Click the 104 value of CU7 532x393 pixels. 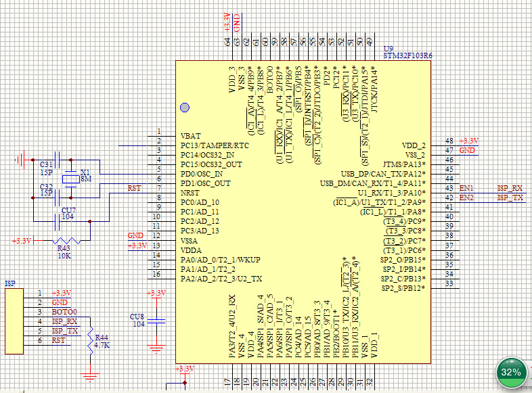[x=68, y=216]
